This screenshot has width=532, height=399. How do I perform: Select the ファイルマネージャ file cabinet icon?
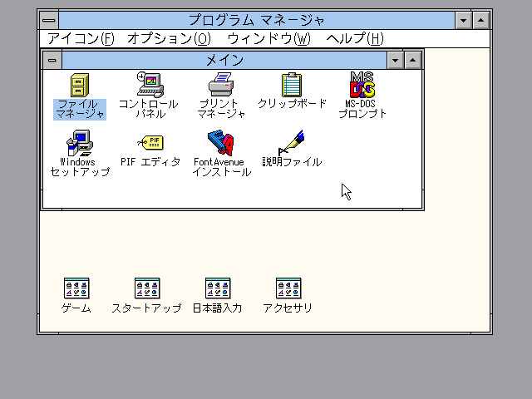(x=80, y=86)
